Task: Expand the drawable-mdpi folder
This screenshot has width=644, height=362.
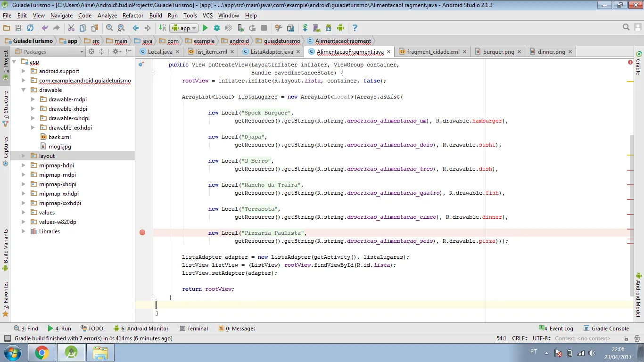Action: tap(33, 99)
